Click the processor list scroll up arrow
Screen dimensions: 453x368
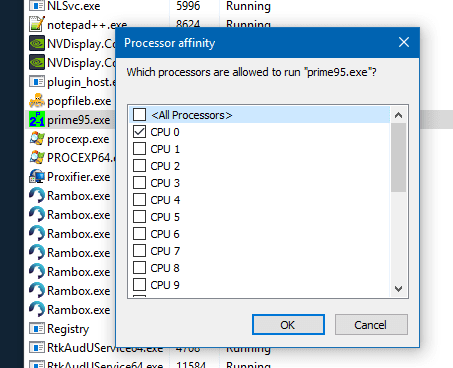pyautogui.click(x=398, y=115)
